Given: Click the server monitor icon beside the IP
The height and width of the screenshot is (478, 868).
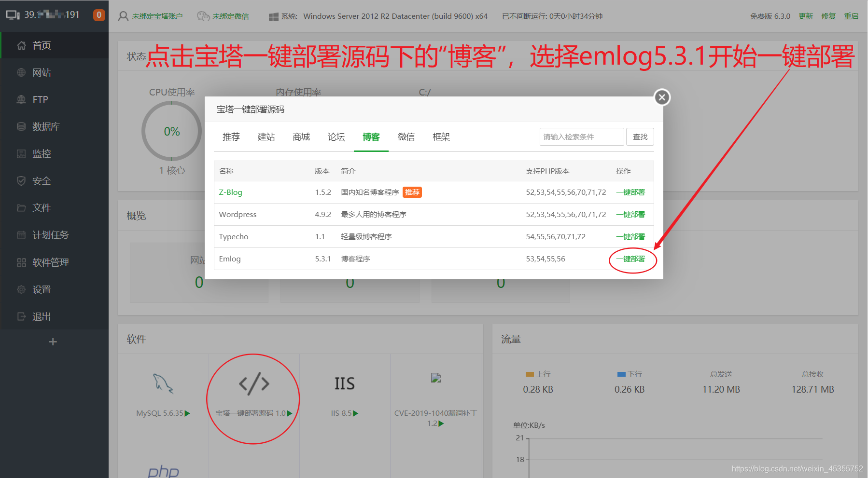Looking at the screenshot, I should pyautogui.click(x=13, y=15).
